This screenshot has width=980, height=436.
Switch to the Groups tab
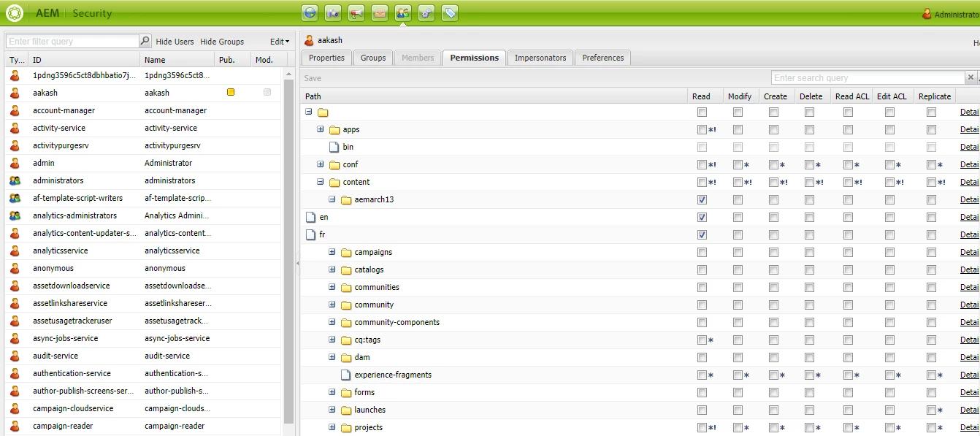point(373,58)
